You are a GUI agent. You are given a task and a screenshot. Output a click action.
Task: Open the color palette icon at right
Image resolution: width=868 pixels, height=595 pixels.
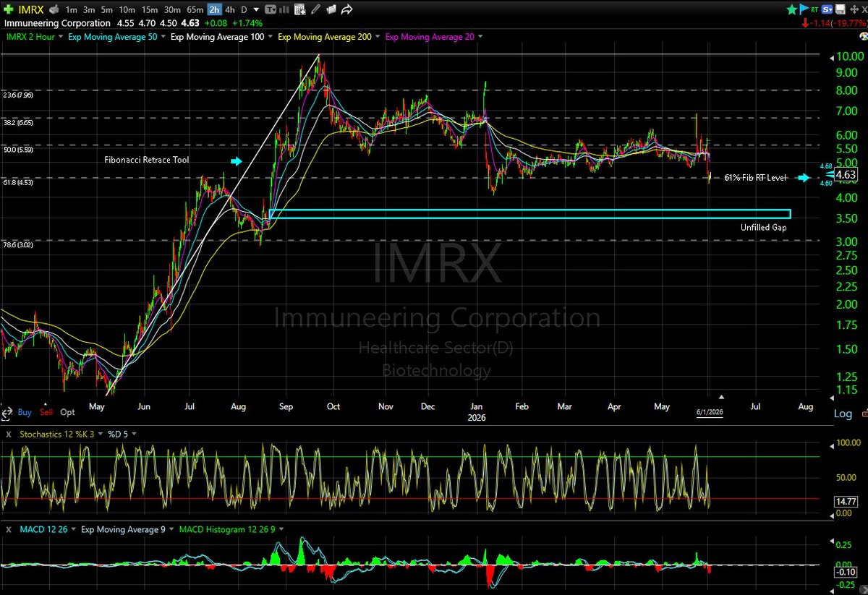pos(863,36)
